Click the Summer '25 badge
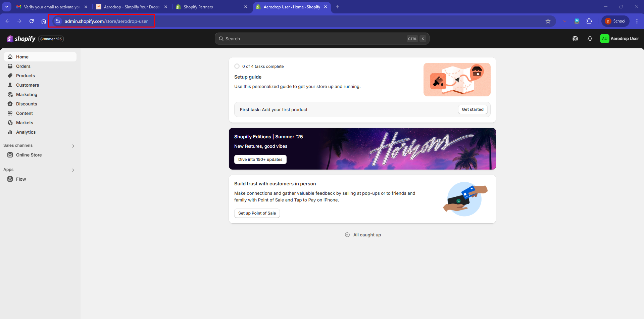The height and width of the screenshot is (319, 644). click(x=51, y=39)
